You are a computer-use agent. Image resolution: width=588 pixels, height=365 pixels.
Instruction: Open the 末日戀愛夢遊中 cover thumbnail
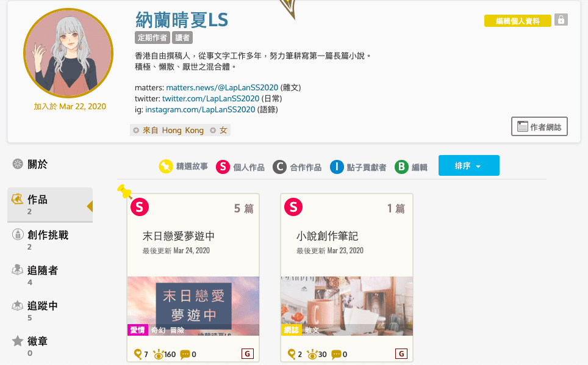(x=193, y=306)
